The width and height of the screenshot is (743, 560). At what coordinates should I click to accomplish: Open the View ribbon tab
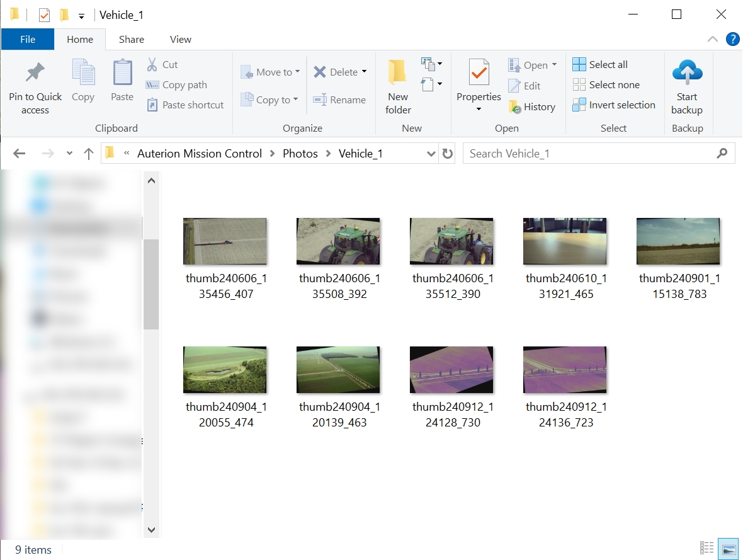tap(180, 39)
